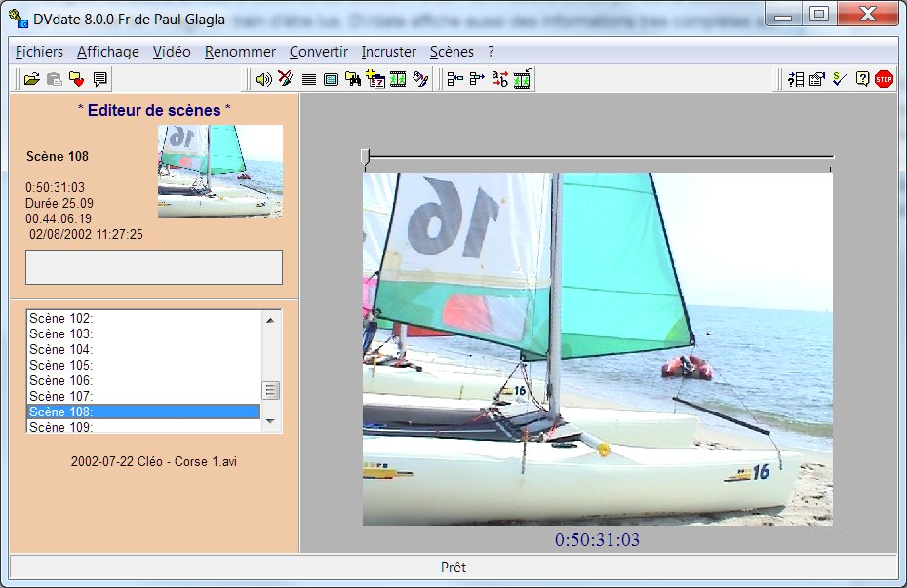The image size is (907, 588).
Task: Click the scene list scroll-down arrow
Action: tap(271, 424)
